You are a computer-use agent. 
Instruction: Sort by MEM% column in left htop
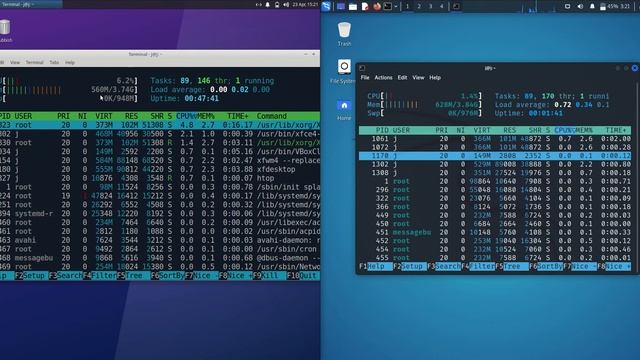pos(206,116)
